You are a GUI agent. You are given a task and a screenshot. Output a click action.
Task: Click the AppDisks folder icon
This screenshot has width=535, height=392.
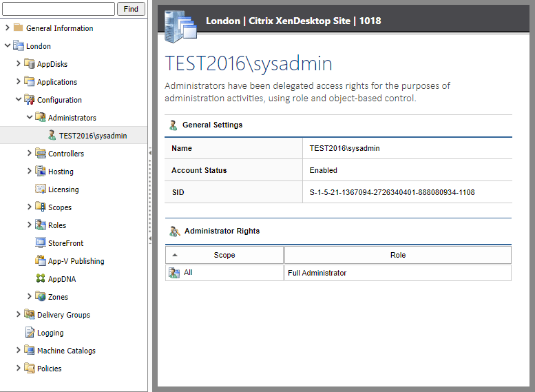point(30,63)
